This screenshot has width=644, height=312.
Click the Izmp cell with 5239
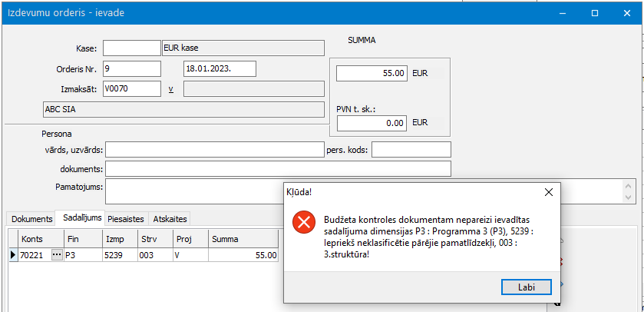(120, 255)
